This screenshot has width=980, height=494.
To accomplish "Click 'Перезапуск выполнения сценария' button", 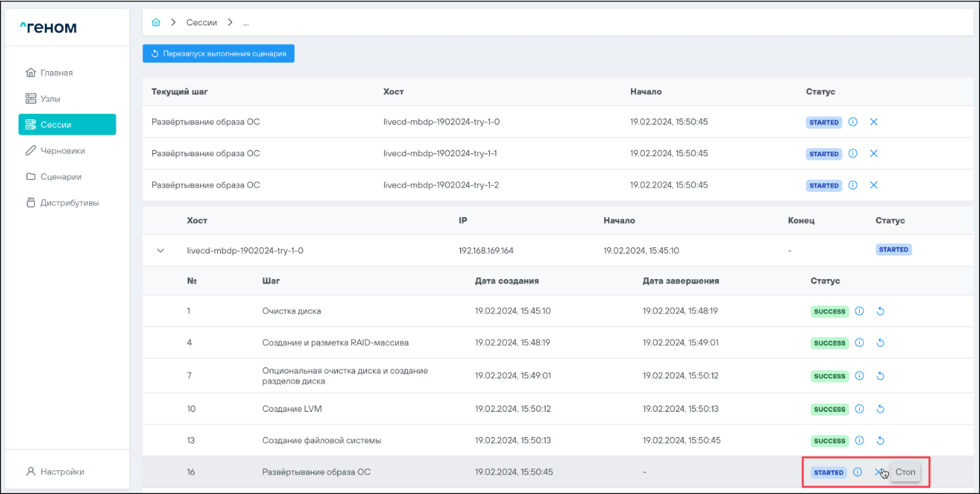I will [x=219, y=53].
